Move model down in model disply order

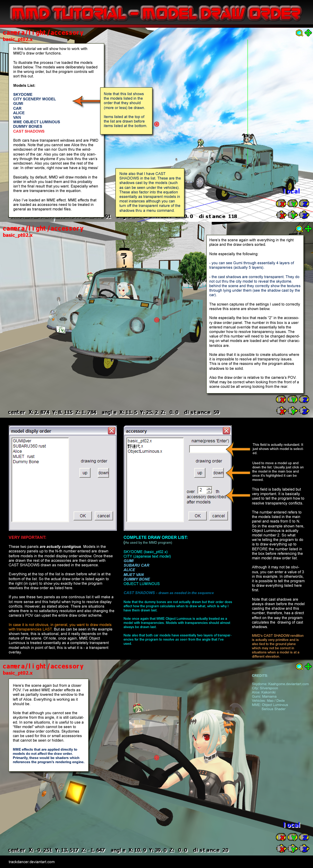103,473
